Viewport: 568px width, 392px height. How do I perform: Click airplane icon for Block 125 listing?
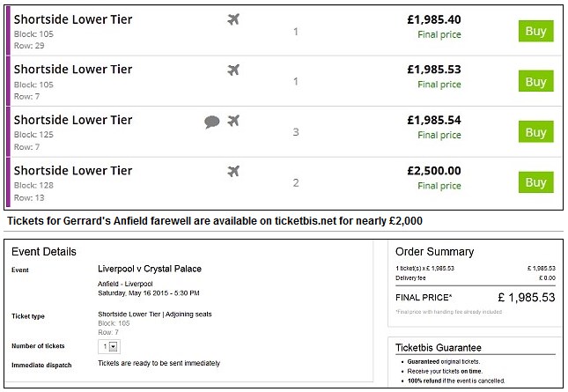point(233,121)
